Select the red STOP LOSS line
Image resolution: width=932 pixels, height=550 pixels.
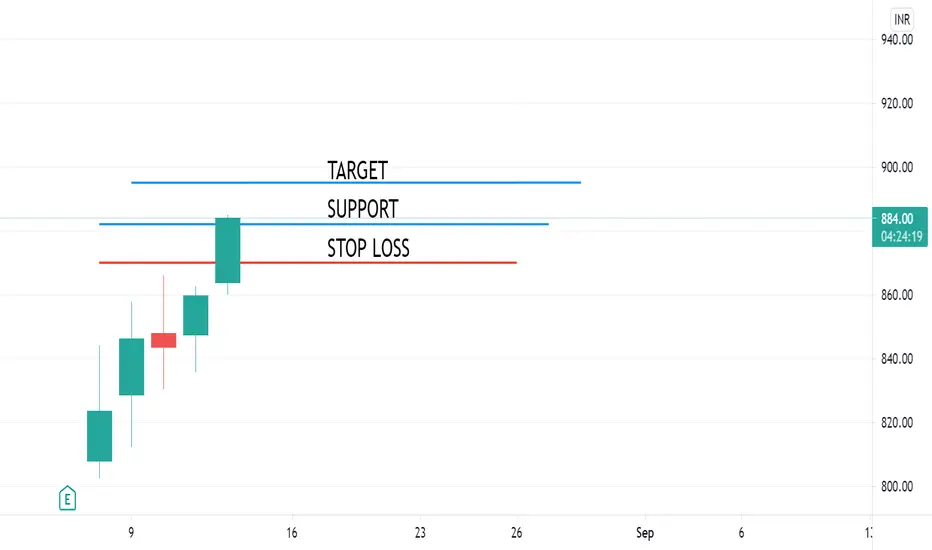point(307,262)
